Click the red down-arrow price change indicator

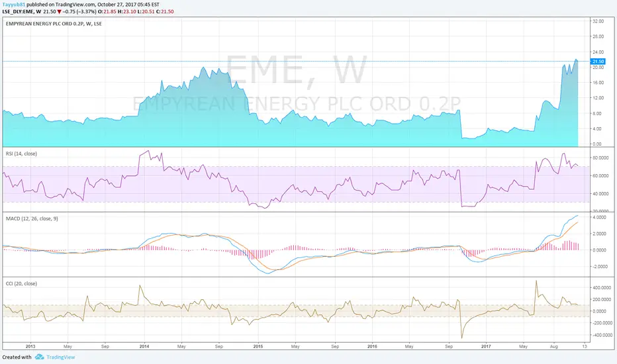59,12
